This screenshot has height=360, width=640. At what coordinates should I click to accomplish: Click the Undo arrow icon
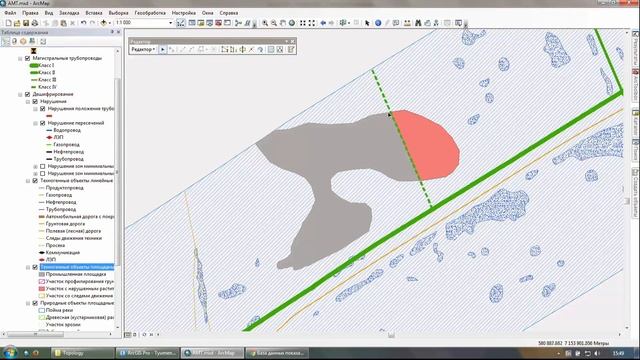(x=84, y=23)
